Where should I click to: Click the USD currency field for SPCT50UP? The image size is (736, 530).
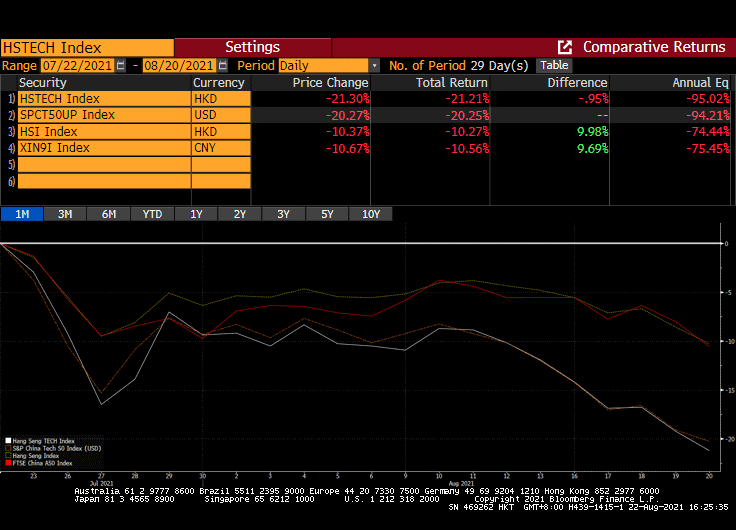point(221,115)
